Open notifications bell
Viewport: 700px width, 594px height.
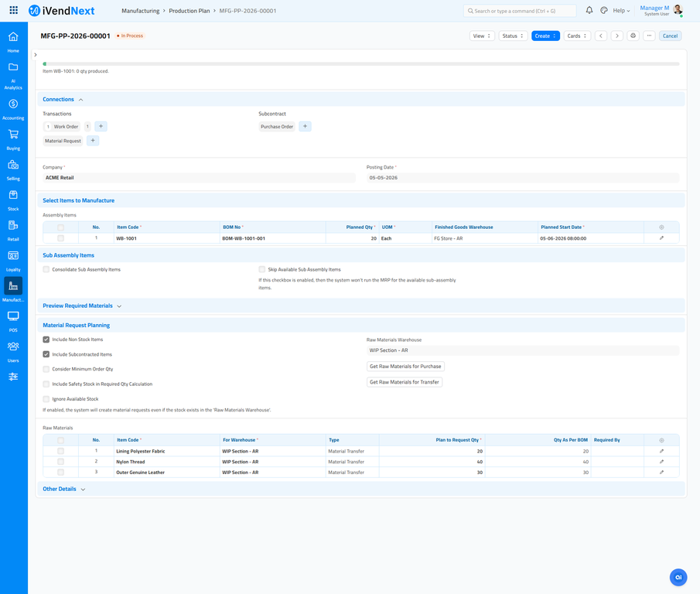[x=589, y=10]
